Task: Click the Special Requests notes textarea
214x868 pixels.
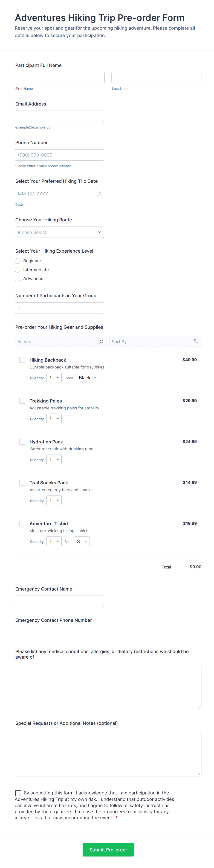Action: pyautogui.click(x=108, y=753)
